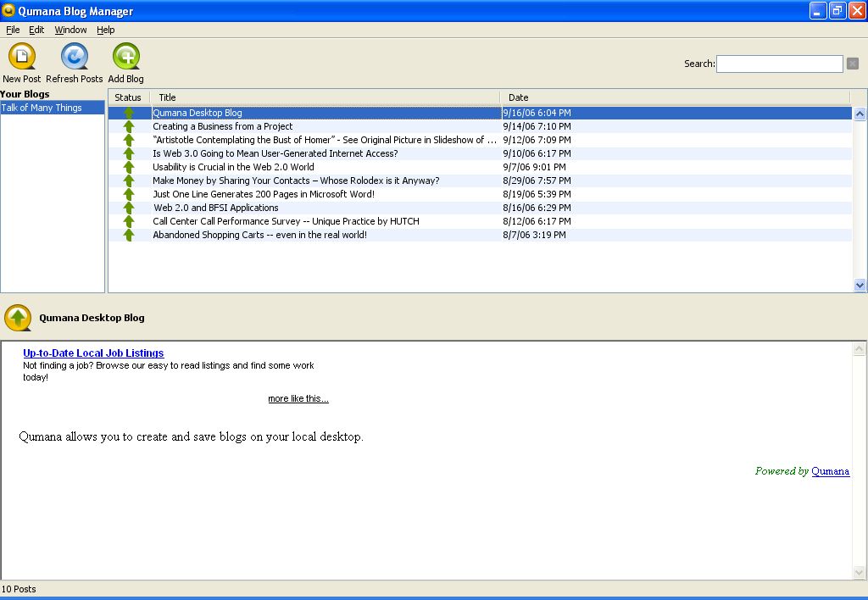The height and width of the screenshot is (600, 868).
Task: Sort posts by Status column header
Action: [128, 97]
